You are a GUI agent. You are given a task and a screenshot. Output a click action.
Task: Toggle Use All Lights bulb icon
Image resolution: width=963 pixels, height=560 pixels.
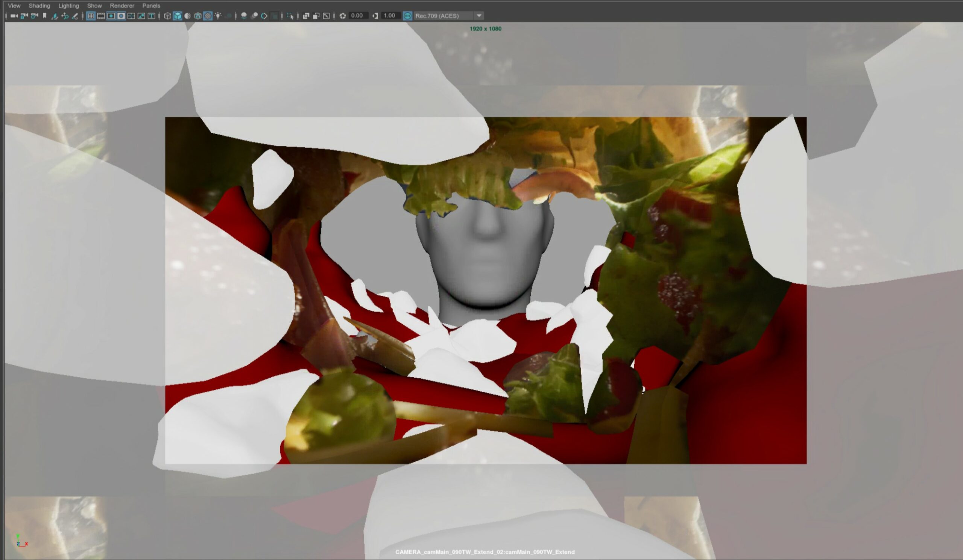(218, 16)
